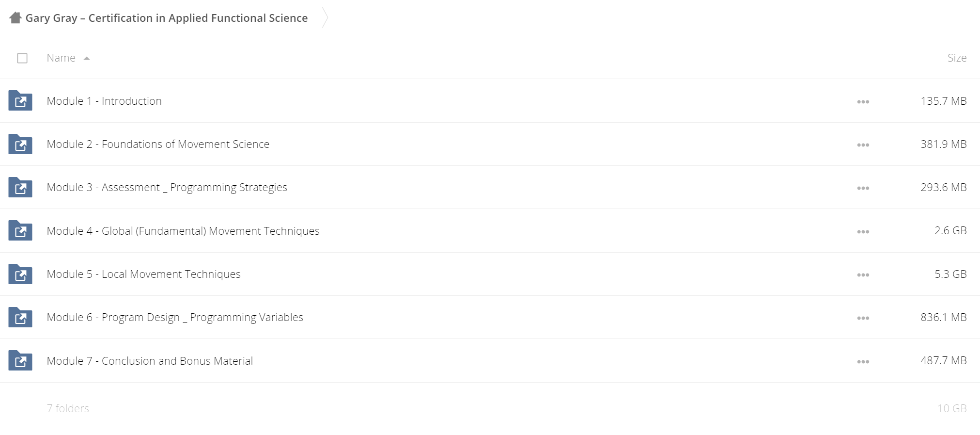
Task: Click the Module 7 shared folder icon
Action: coord(20,360)
